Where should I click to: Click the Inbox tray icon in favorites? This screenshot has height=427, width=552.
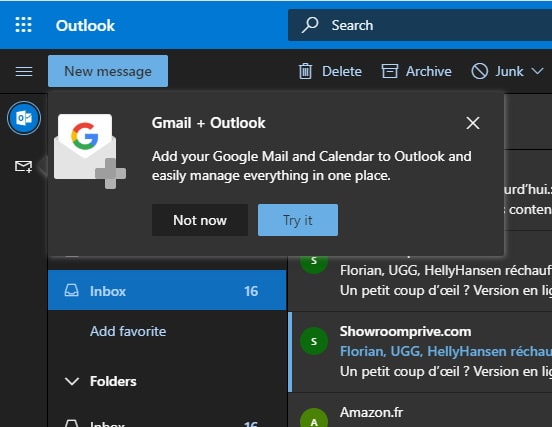pos(71,291)
